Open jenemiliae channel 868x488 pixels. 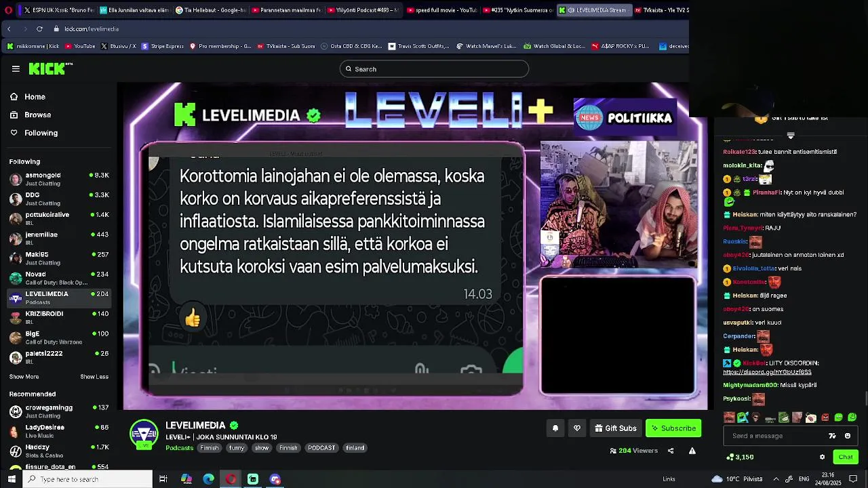pyautogui.click(x=59, y=238)
